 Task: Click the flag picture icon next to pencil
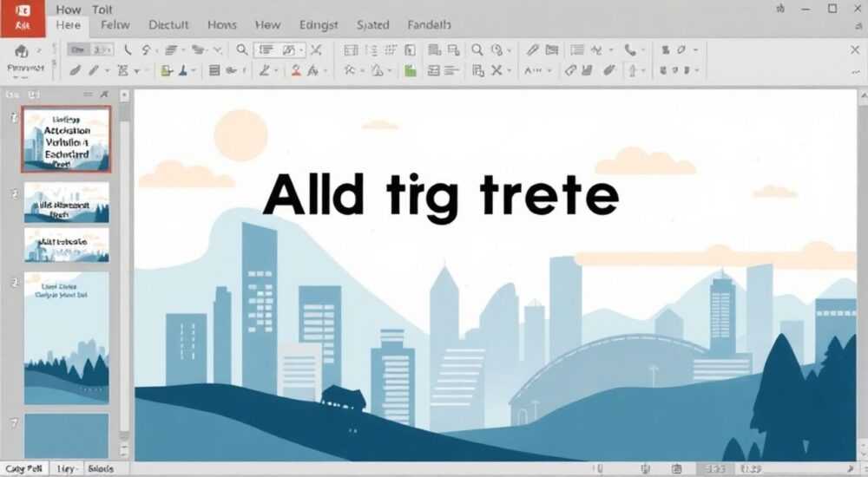551,49
